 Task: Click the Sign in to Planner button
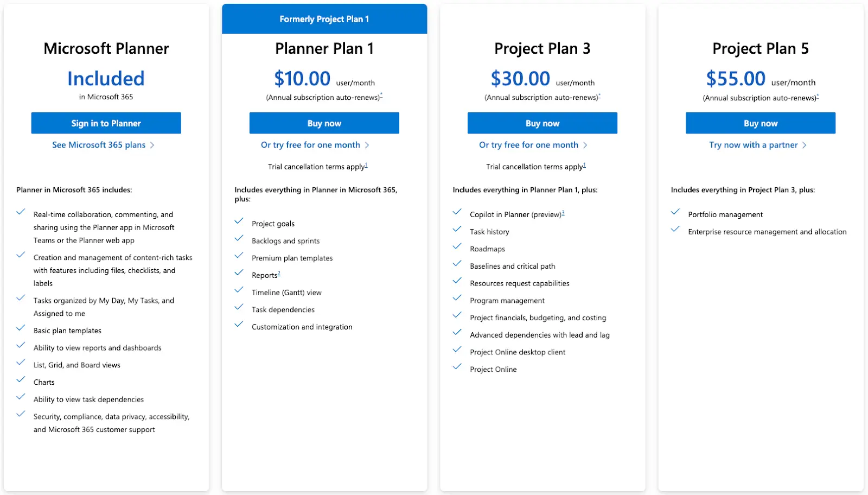point(106,123)
